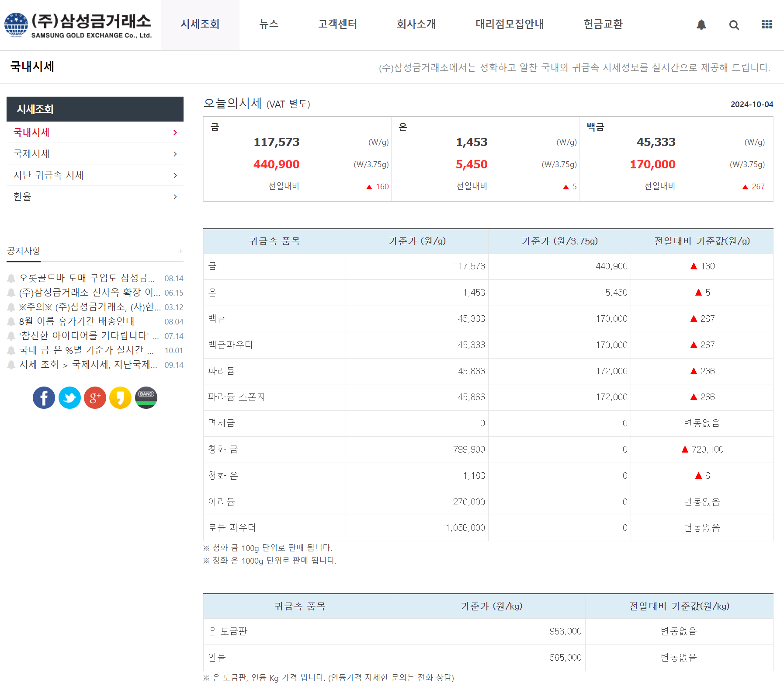Open the Twitter share icon

pos(69,397)
